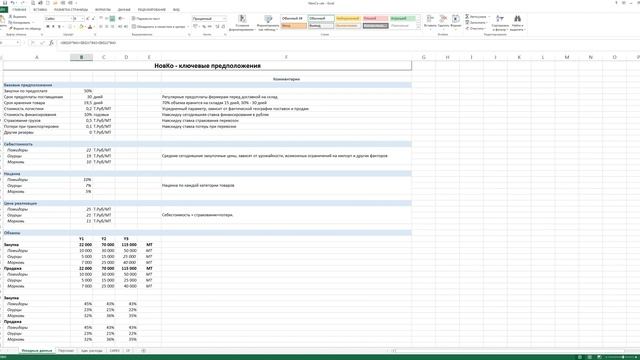Click inside the formula bar
The image size is (640, 360).
point(347,43)
